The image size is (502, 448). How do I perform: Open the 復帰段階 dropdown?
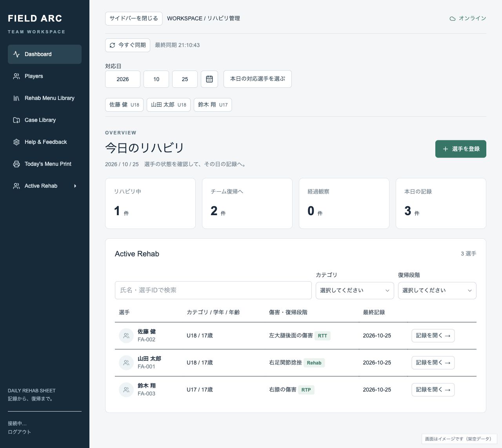[x=437, y=290]
